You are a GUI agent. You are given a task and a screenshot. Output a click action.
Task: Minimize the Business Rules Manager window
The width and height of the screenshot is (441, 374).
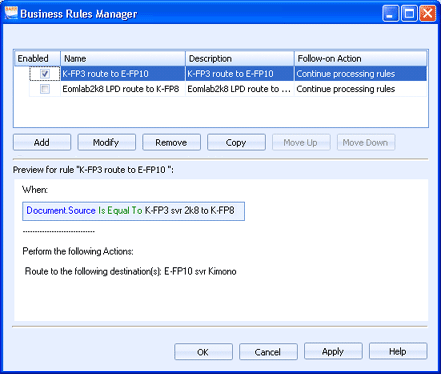[x=390, y=14]
